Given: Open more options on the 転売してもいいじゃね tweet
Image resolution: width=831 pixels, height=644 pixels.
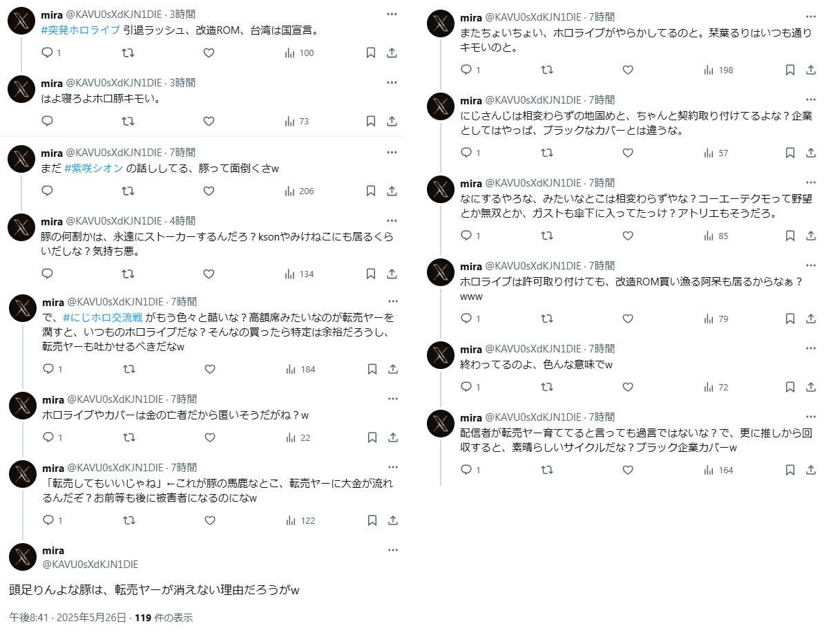Looking at the screenshot, I should click(x=393, y=467).
